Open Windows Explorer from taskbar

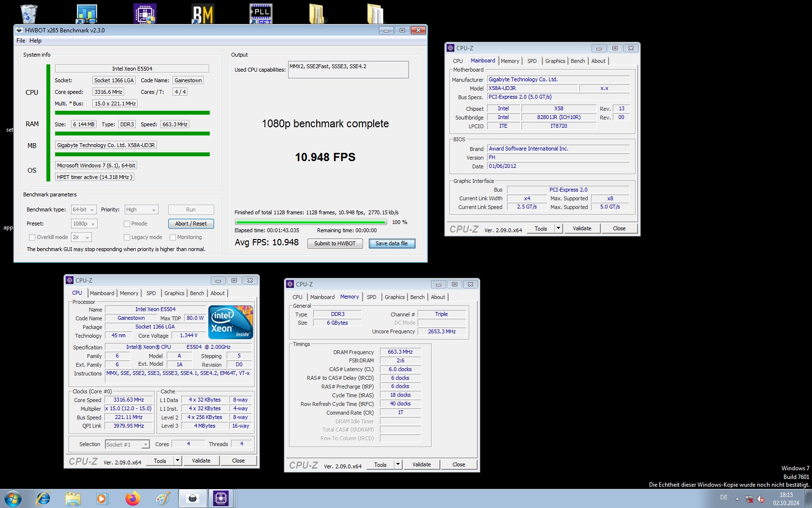pos(73,498)
